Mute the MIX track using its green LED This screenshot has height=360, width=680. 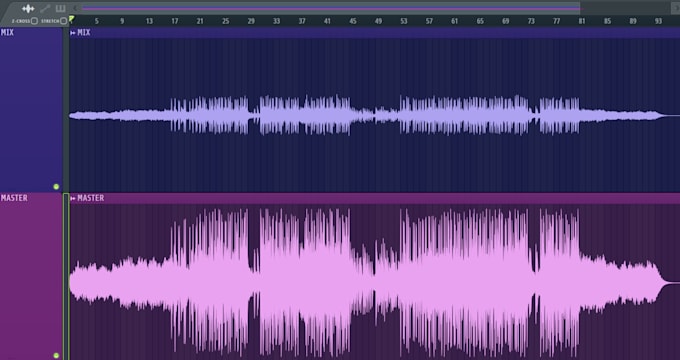coord(56,187)
